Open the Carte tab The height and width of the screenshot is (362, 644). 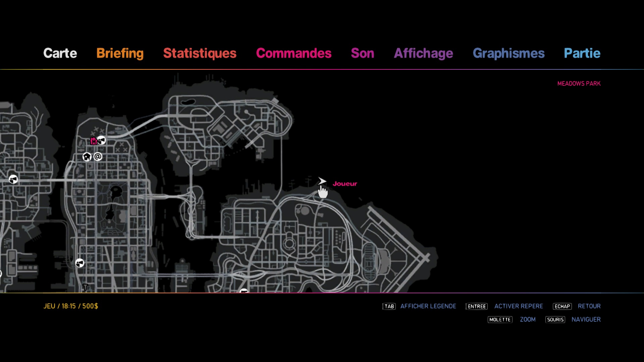pos(60,53)
